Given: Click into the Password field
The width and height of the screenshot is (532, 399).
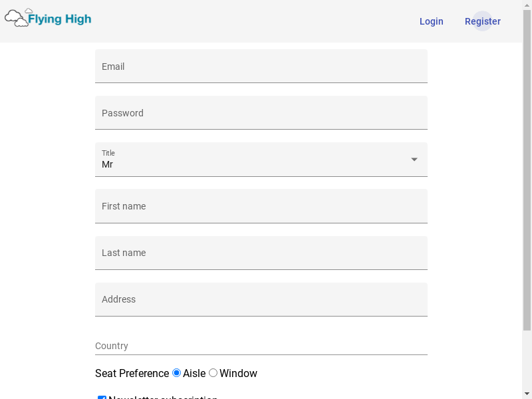Looking at the screenshot, I should (x=261, y=112).
